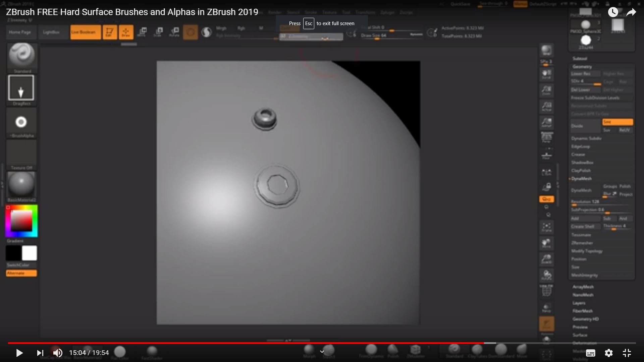Adjust the Focal Shift slider
The image size is (644, 362).
[x=391, y=28]
